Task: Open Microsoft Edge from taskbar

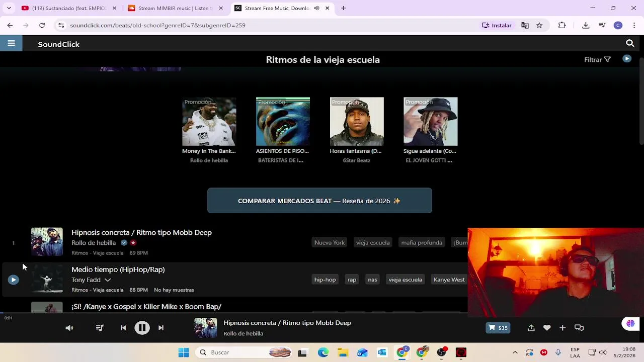Action: coord(323,352)
